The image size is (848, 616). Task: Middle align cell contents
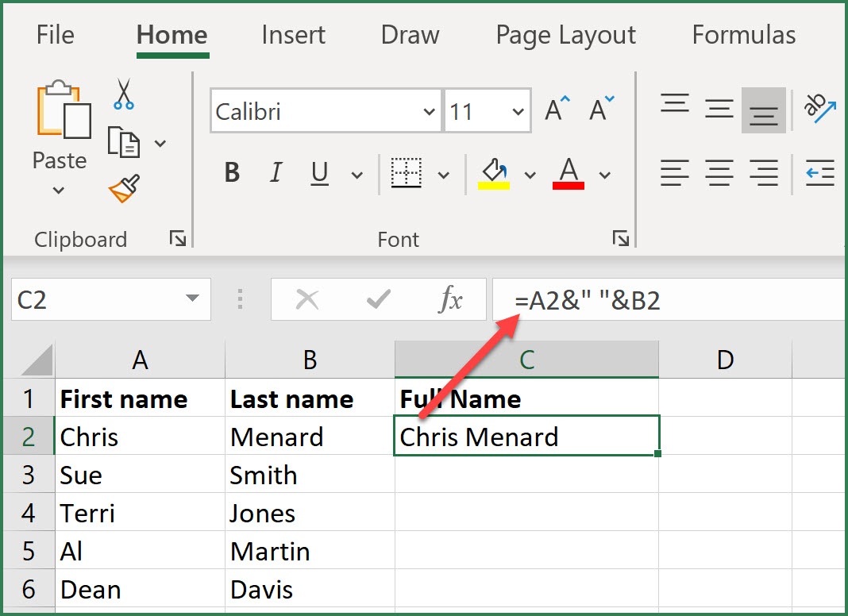[x=719, y=109]
